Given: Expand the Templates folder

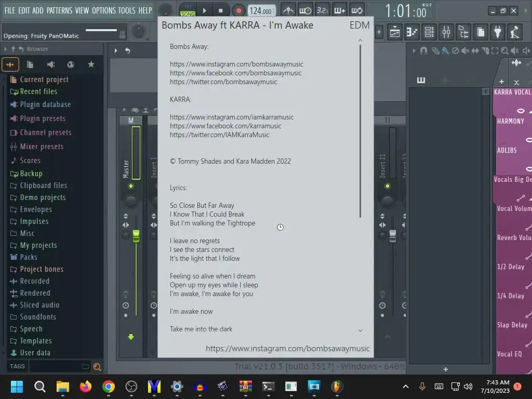Looking at the screenshot, I should click(x=31, y=341).
